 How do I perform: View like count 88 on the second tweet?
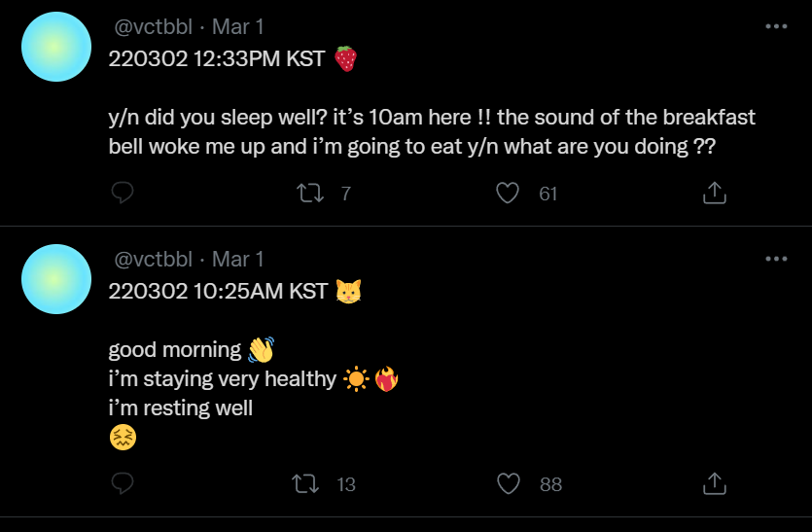[x=550, y=484]
